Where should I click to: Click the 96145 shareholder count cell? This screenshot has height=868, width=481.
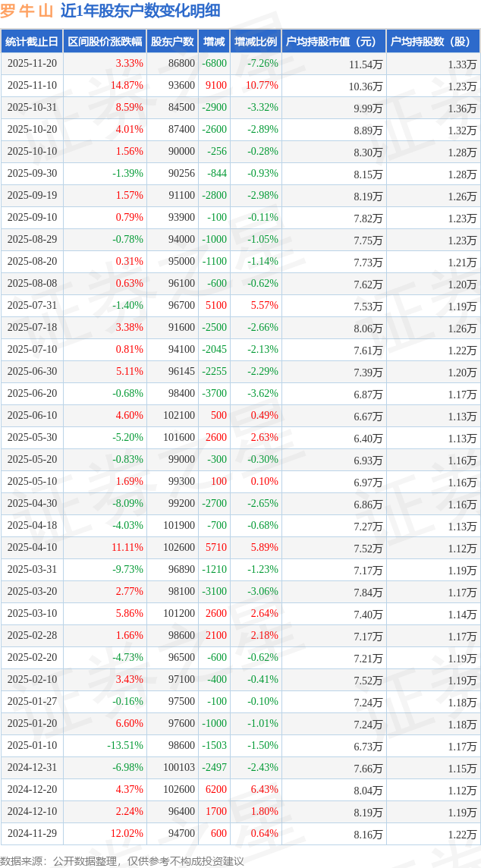pyautogui.click(x=181, y=372)
